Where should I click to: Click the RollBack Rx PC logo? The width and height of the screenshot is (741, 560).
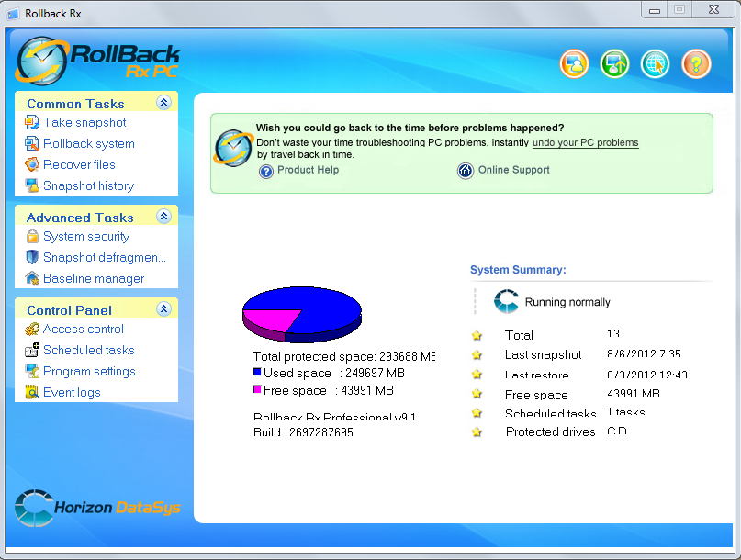click(x=97, y=62)
